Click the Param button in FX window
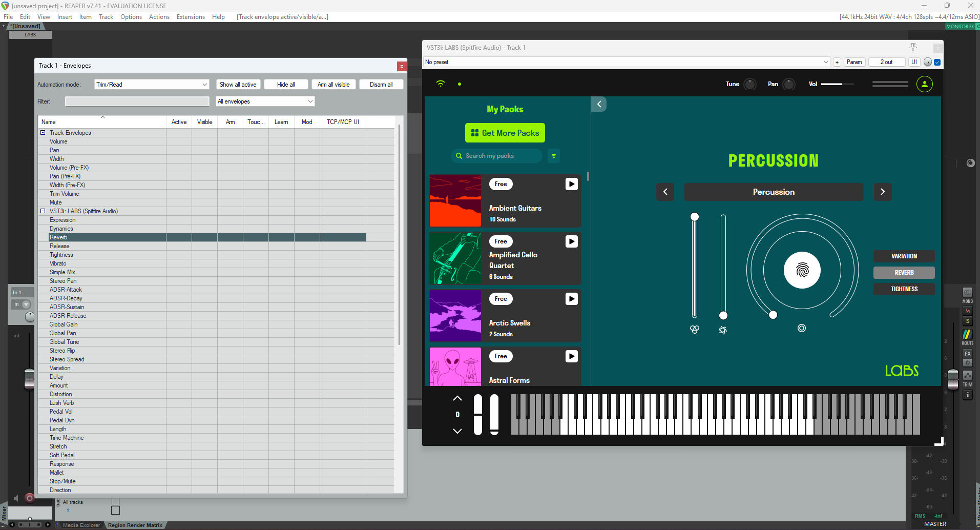 tap(854, 62)
